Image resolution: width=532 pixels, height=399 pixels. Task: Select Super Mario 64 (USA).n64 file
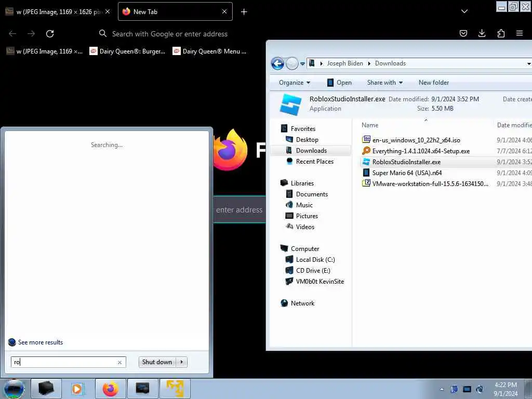(x=407, y=172)
